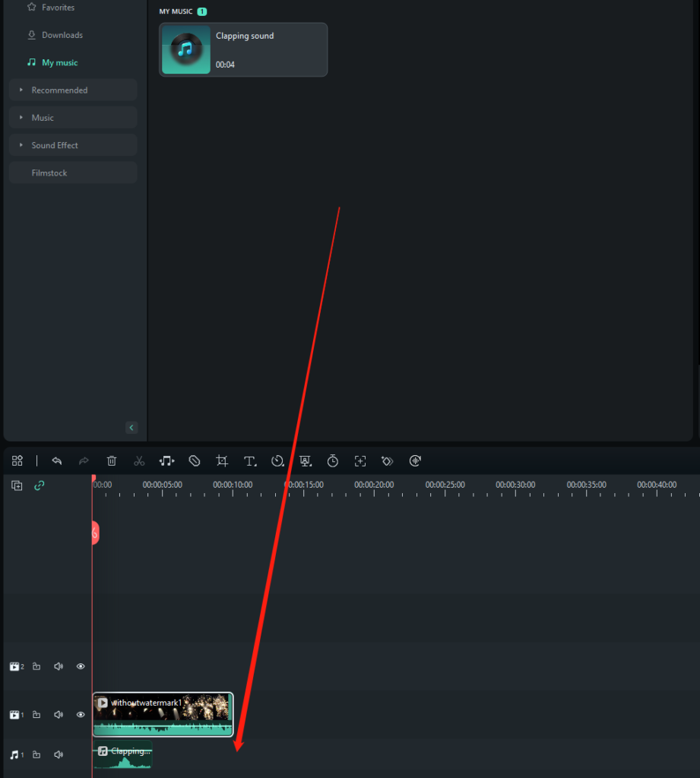The height and width of the screenshot is (778, 700).
Task: Open the beat detection music tool
Action: pos(166,460)
